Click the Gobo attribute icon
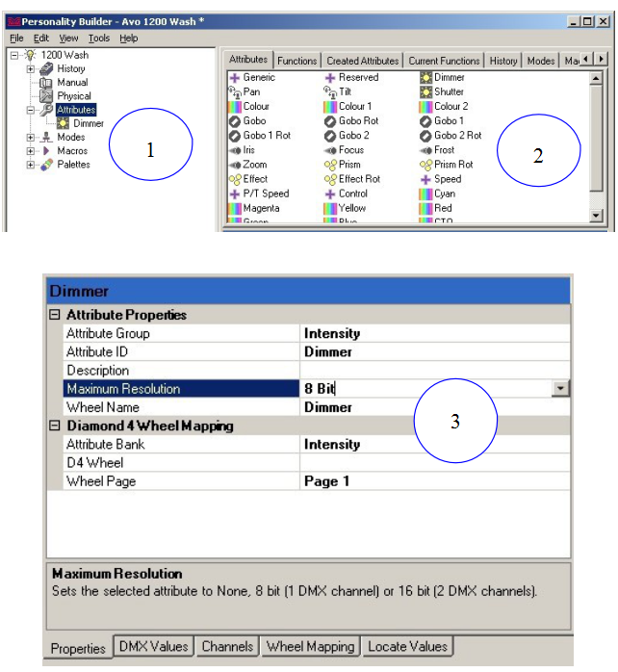This screenshot has height=672, width=618. point(234,121)
